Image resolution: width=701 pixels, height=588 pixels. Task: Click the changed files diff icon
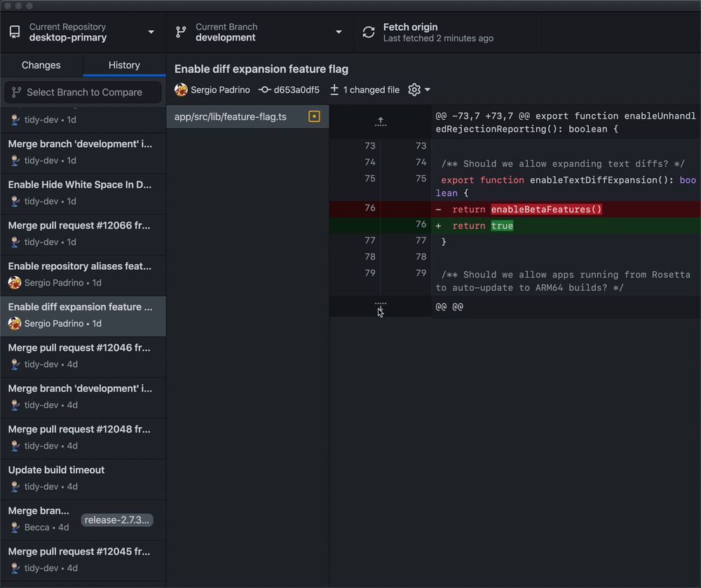[x=334, y=90]
